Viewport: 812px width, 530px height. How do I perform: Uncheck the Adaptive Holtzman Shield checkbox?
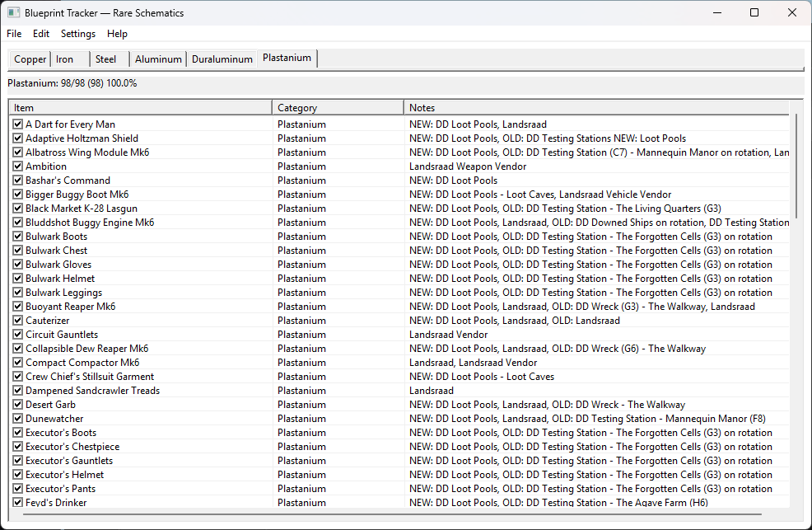(17, 138)
